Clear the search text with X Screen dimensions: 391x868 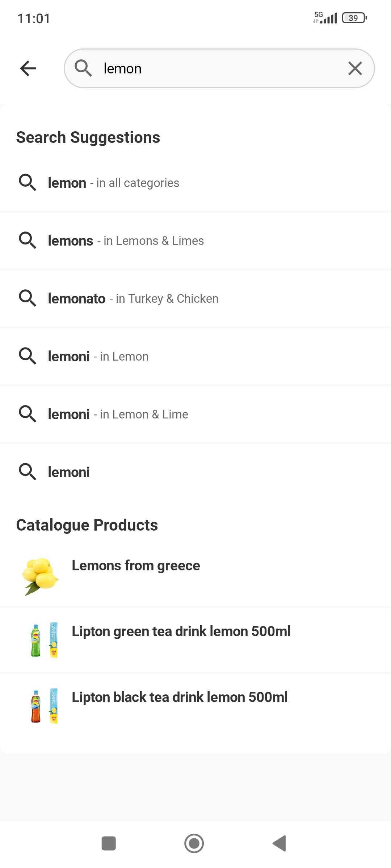click(x=355, y=68)
